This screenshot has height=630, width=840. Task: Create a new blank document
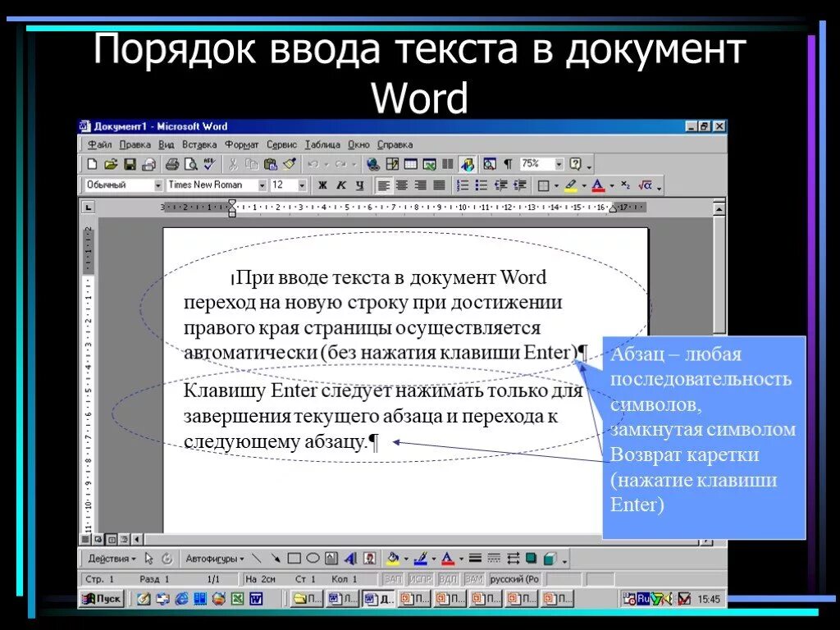92,164
